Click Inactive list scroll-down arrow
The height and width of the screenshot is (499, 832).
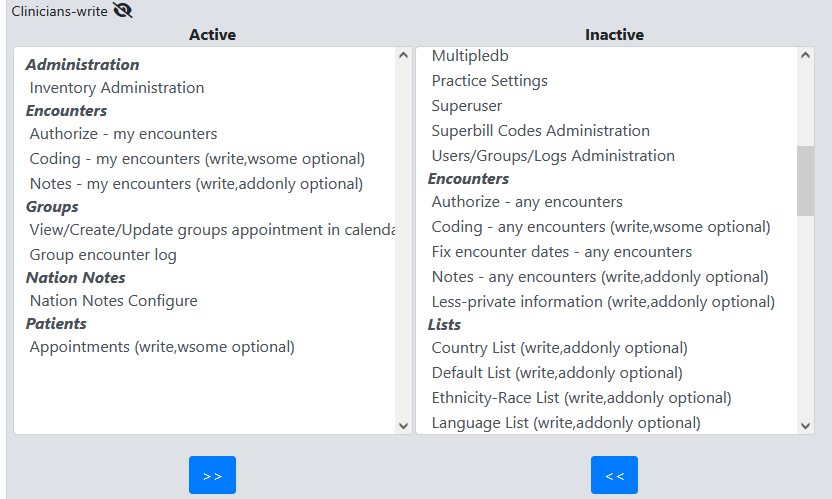coord(805,426)
